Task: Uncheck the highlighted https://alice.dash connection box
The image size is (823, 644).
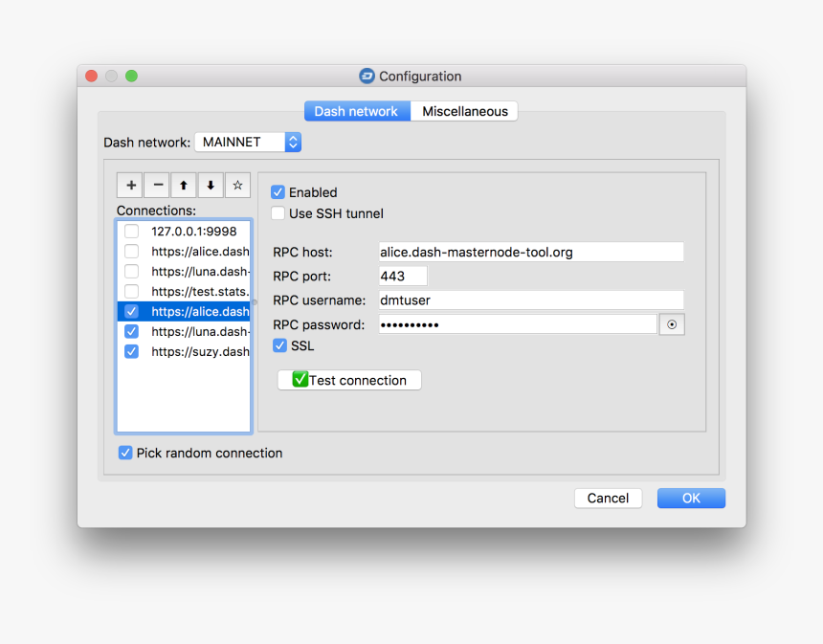Action: pyautogui.click(x=132, y=311)
